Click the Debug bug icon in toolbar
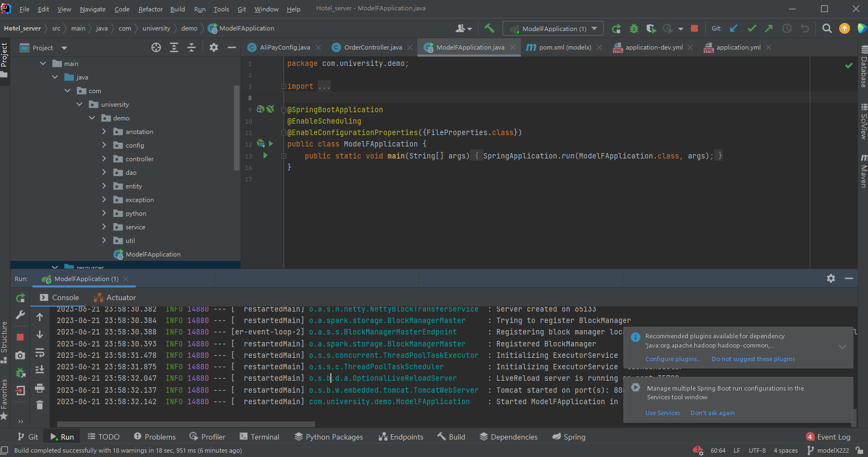Image resolution: width=868 pixels, height=457 pixels. (634, 28)
